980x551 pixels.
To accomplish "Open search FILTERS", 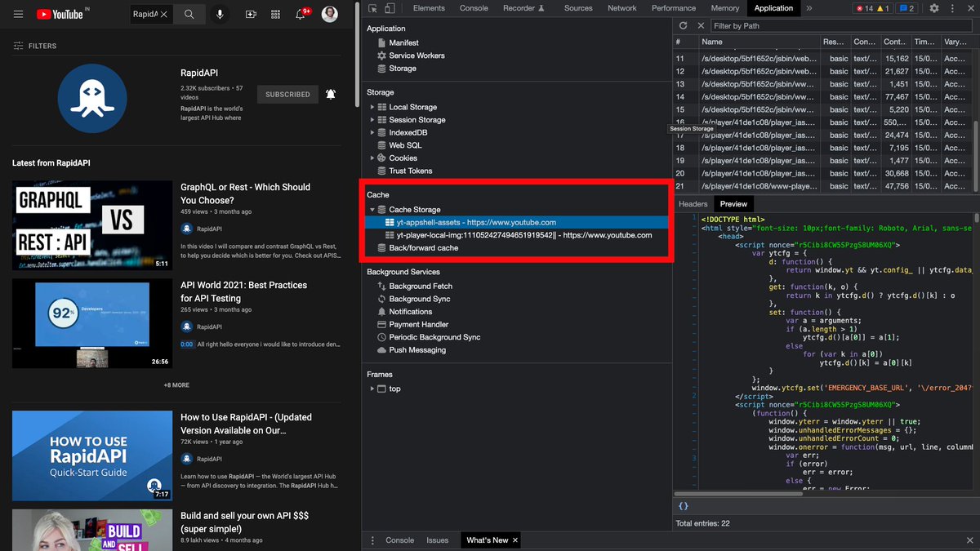I will click(35, 46).
